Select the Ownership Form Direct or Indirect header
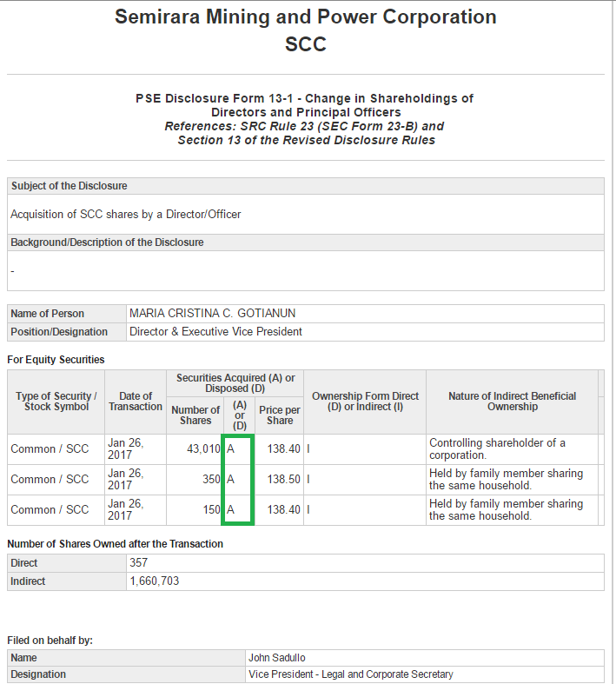616x684 pixels. 365,402
